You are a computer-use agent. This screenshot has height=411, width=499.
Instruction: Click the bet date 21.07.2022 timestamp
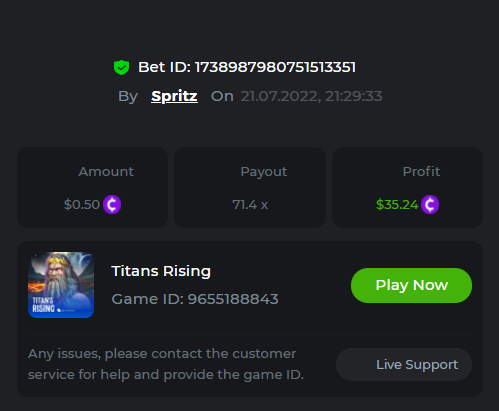click(x=311, y=96)
